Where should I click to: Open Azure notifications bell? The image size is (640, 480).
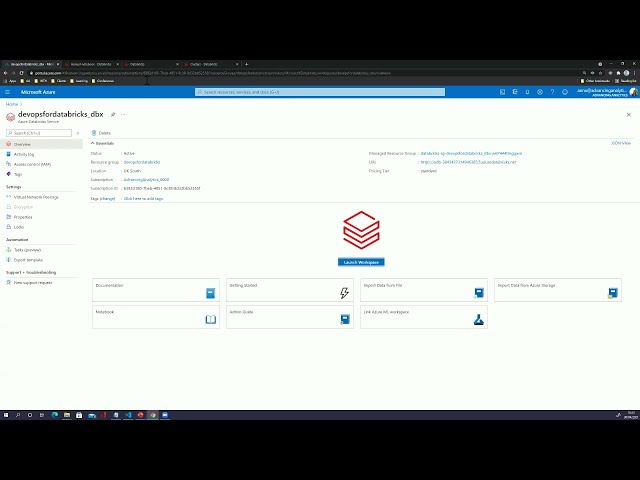[x=527, y=92]
